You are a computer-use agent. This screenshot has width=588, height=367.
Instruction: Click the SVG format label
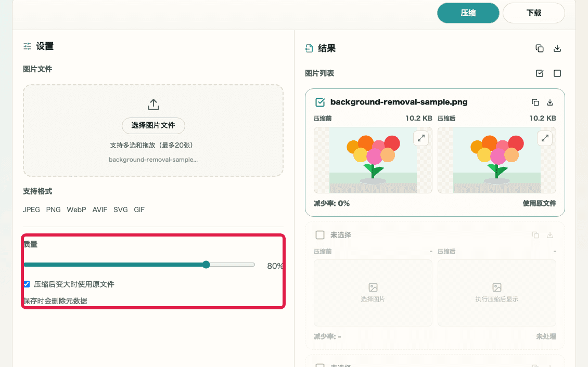point(121,209)
